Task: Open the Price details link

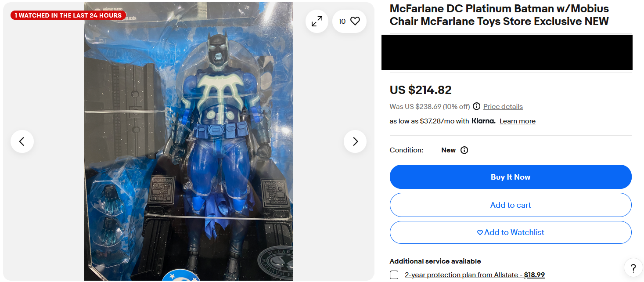Action: click(x=503, y=106)
